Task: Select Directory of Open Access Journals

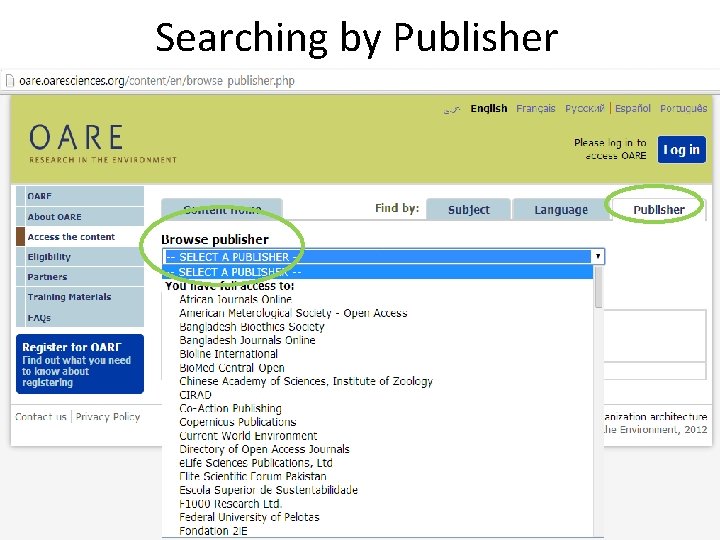Action: pyautogui.click(x=264, y=449)
